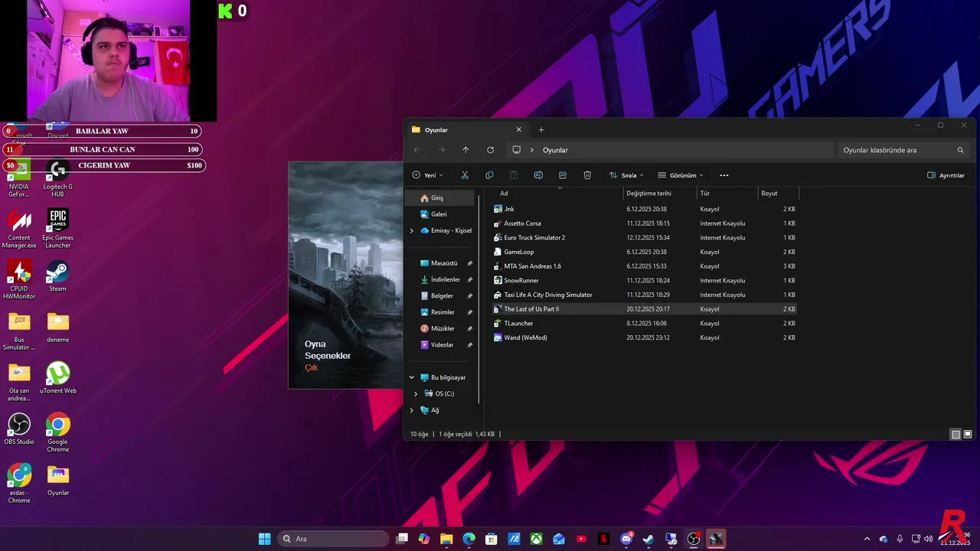The image size is (980, 551).
Task: Click the Oyunlar address bar path
Action: coord(555,150)
